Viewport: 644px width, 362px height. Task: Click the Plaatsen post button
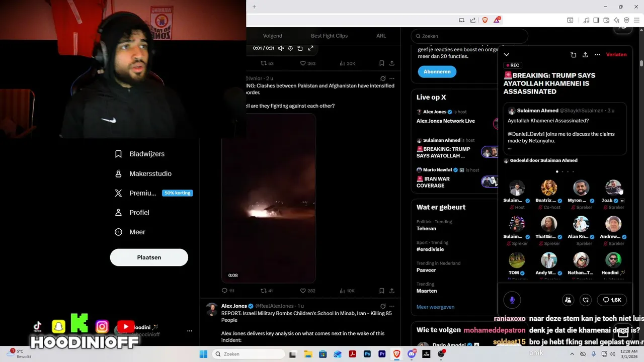click(149, 257)
